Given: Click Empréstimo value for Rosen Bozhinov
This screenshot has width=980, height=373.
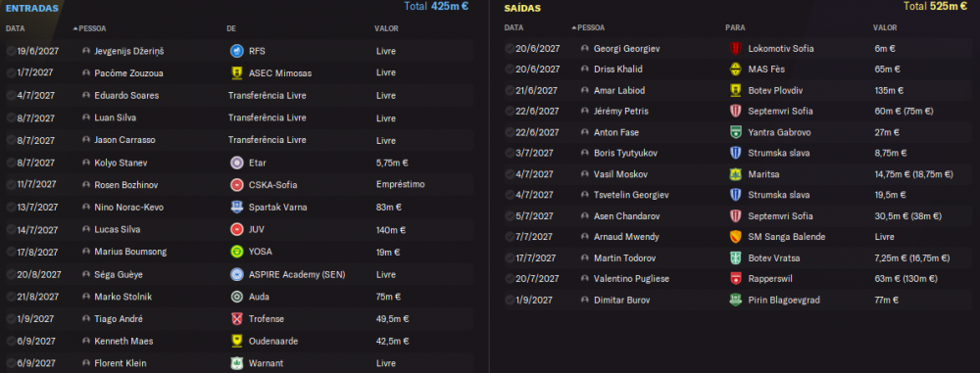Looking at the screenshot, I should pos(401,184).
